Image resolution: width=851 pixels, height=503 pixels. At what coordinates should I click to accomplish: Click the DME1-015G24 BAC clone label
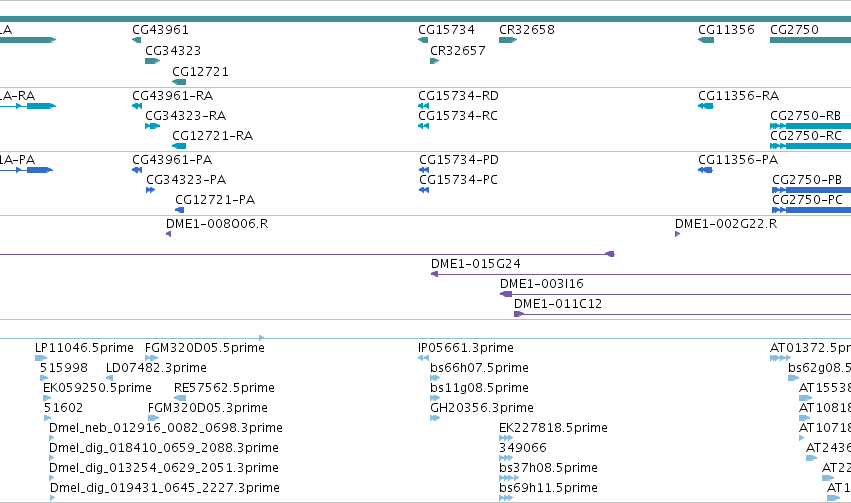tap(475, 264)
